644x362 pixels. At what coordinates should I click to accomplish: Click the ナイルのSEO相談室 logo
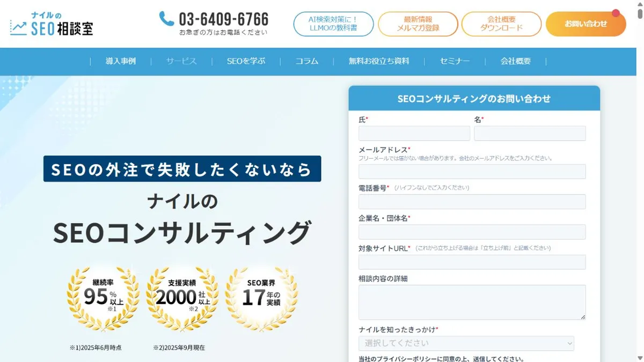tap(52, 24)
